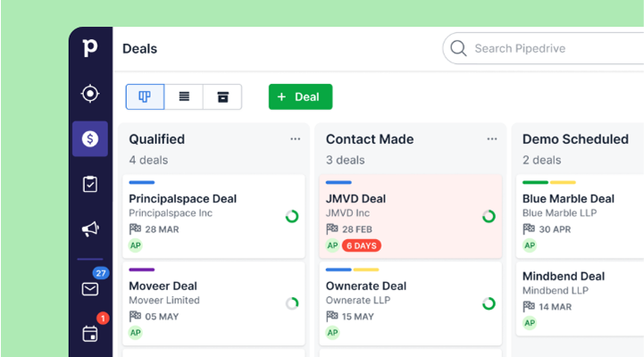This screenshot has height=357, width=644.
Task: Click the 6 DAYS overdue badge
Action: click(x=362, y=245)
